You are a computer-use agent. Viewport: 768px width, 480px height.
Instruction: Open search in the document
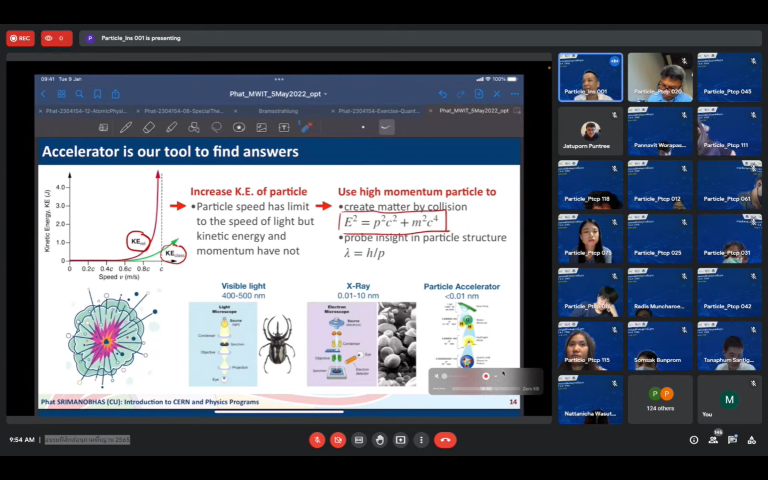click(79, 94)
